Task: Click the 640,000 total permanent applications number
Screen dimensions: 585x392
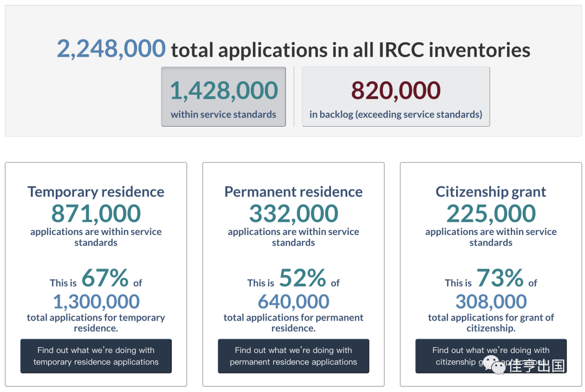Action: click(x=293, y=302)
